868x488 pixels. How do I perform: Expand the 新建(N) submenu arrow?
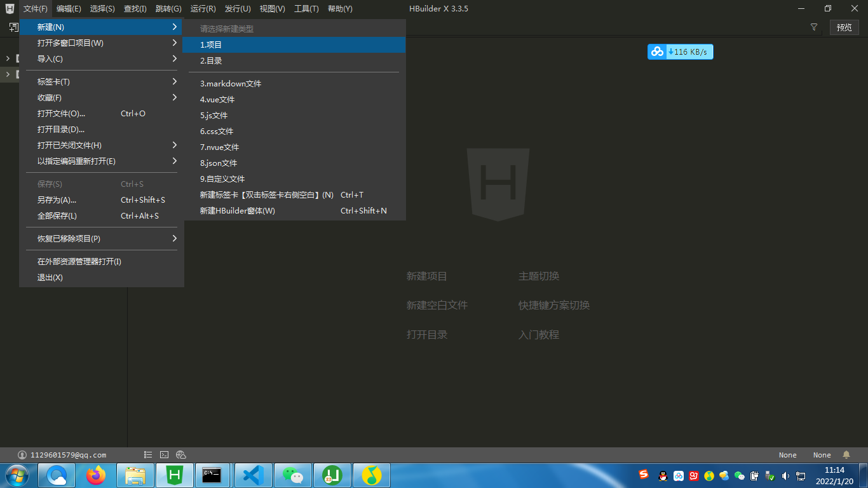point(174,27)
